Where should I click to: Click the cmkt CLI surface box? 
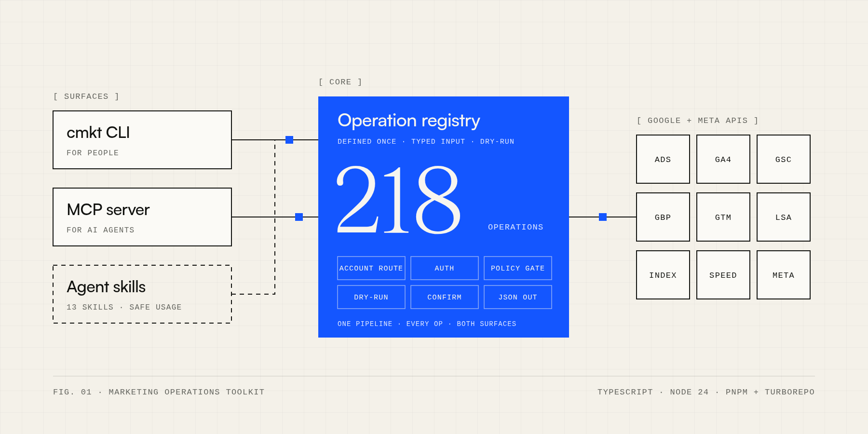click(x=142, y=140)
